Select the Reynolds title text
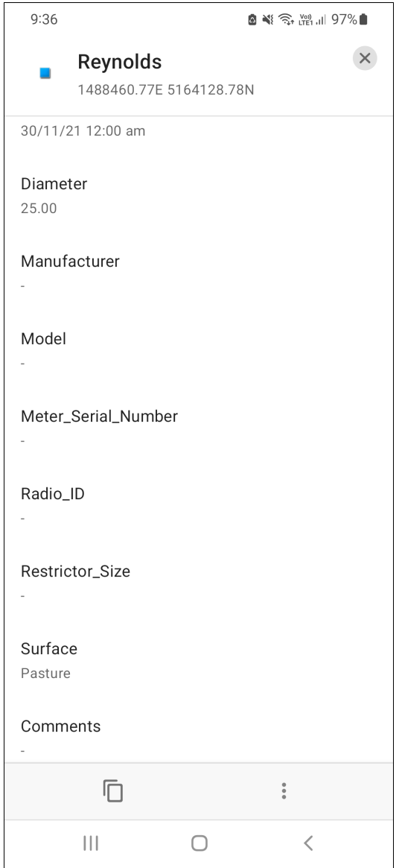 pyautogui.click(x=120, y=62)
